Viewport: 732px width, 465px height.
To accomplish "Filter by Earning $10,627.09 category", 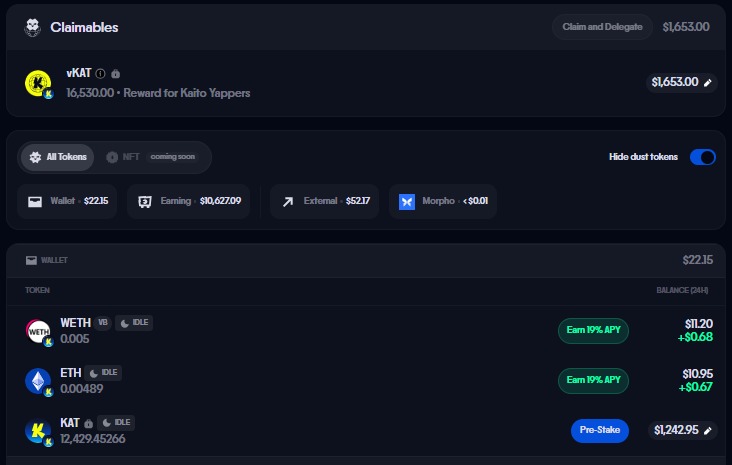I will tap(188, 201).
